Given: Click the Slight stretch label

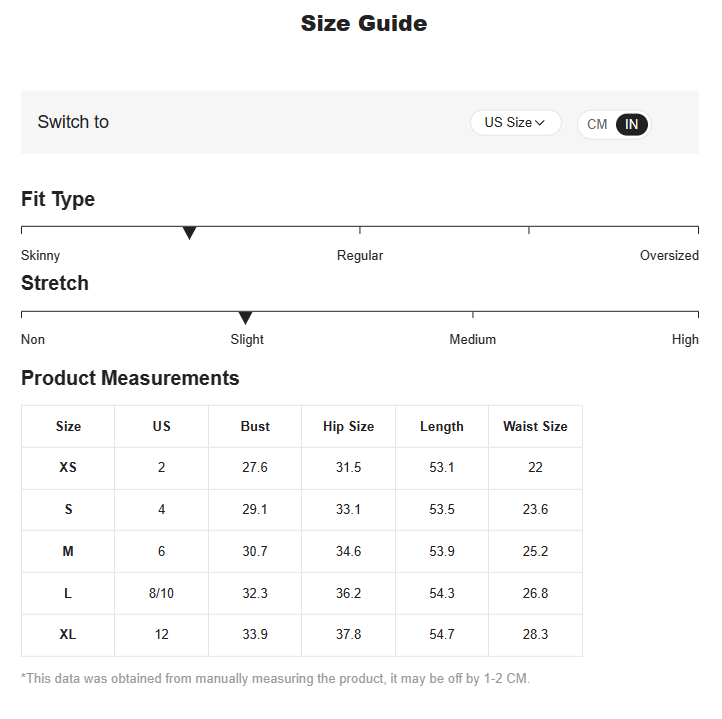Looking at the screenshot, I should (247, 339).
